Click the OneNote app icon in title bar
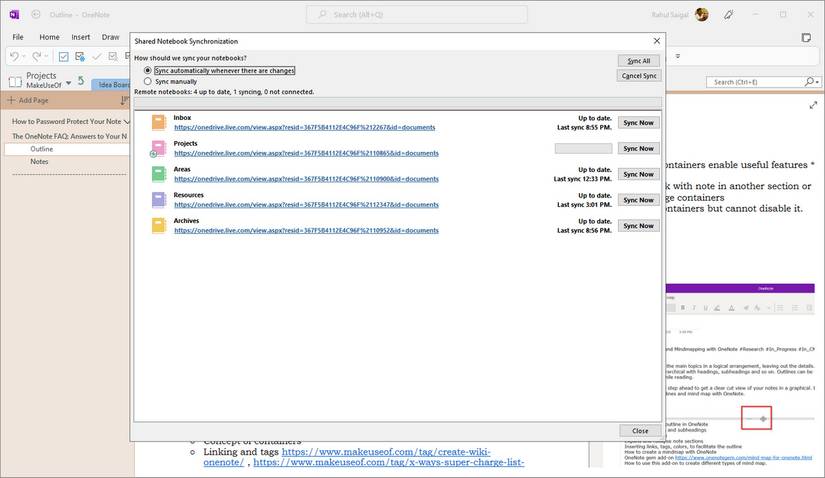The height and width of the screenshot is (478, 825). click(14, 15)
